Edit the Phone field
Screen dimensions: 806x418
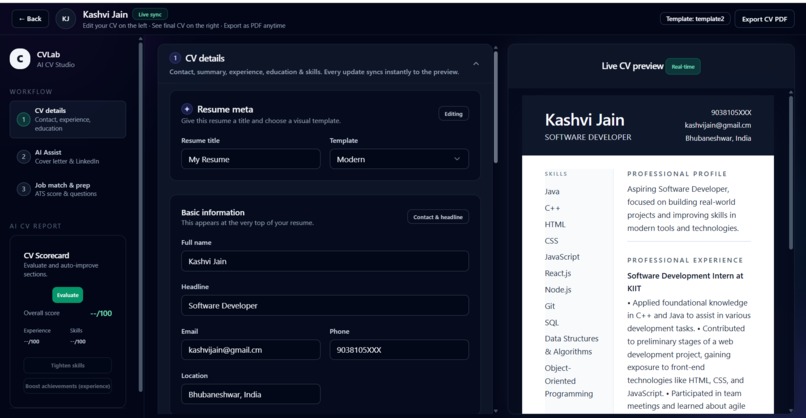(x=399, y=350)
